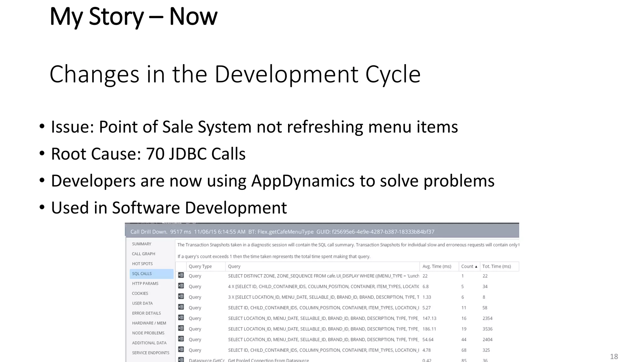Image resolution: width=644 pixels, height=362 pixels.
Task: Open the COOKIES tab
Action: 140,293
